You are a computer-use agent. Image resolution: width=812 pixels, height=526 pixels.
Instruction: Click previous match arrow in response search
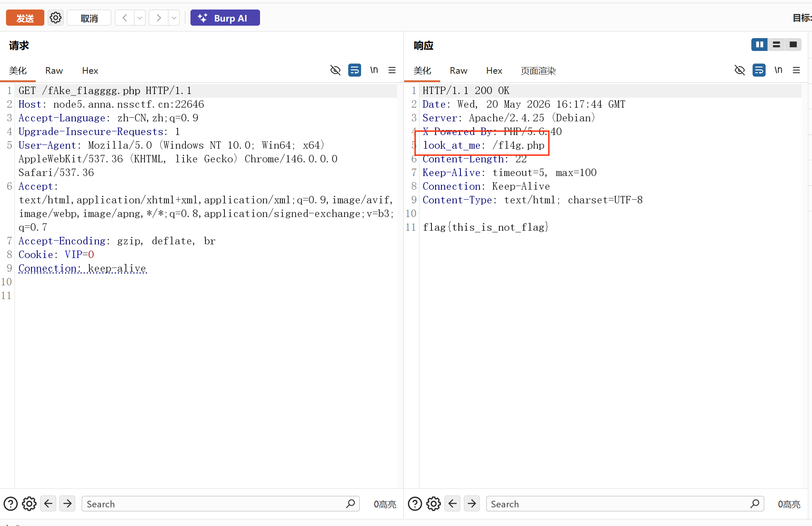coord(453,504)
